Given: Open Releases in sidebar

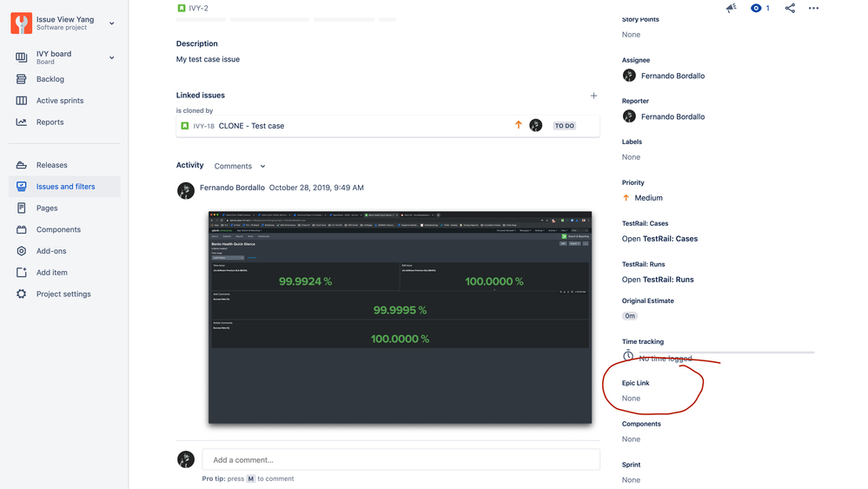Looking at the screenshot, I should coord(51,165).
